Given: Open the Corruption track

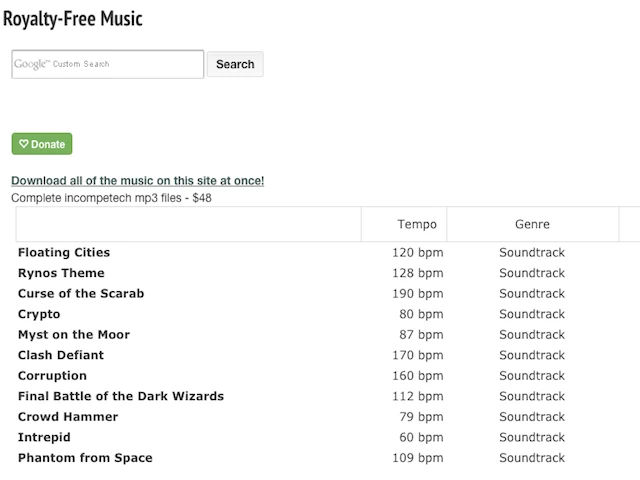Looking at the screenshot, I should (x=52, y=376).
